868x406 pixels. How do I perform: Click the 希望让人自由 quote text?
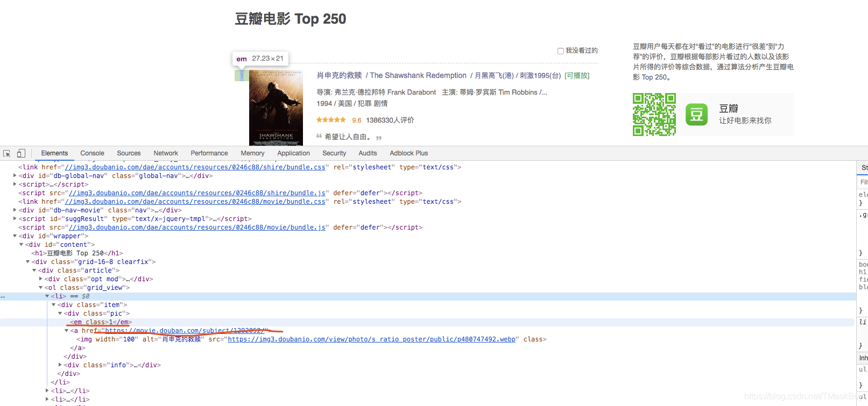click(348, 137)
